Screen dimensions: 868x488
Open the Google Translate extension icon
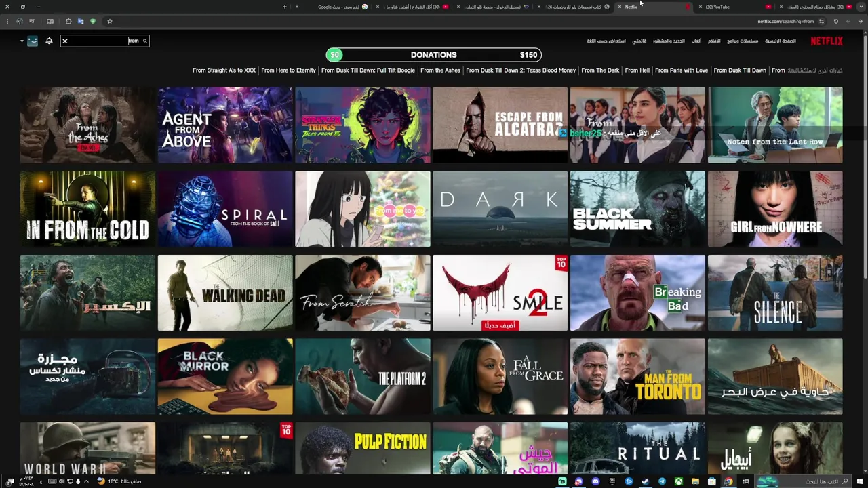pyautogui.click(x=80, y=21)
